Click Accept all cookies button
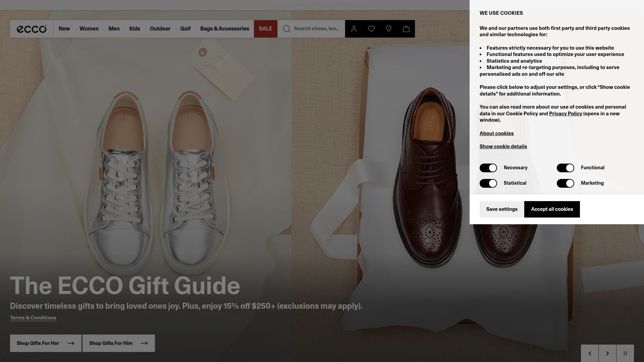 552,209
